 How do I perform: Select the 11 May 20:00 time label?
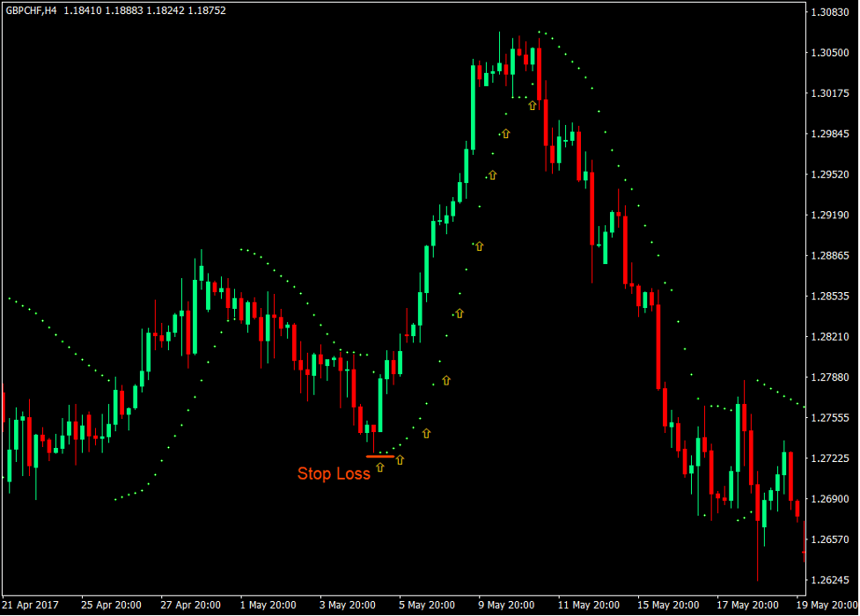(588, 605)
